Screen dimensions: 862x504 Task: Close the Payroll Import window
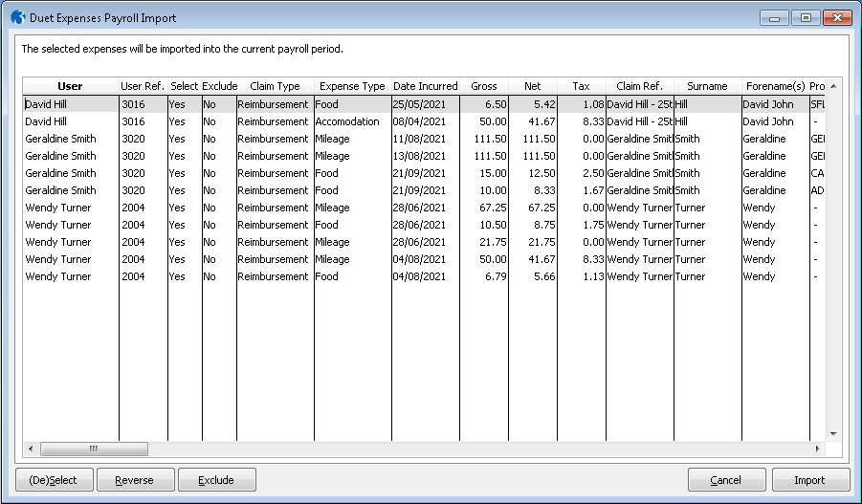pyautogui.click(x=837, y=18)
